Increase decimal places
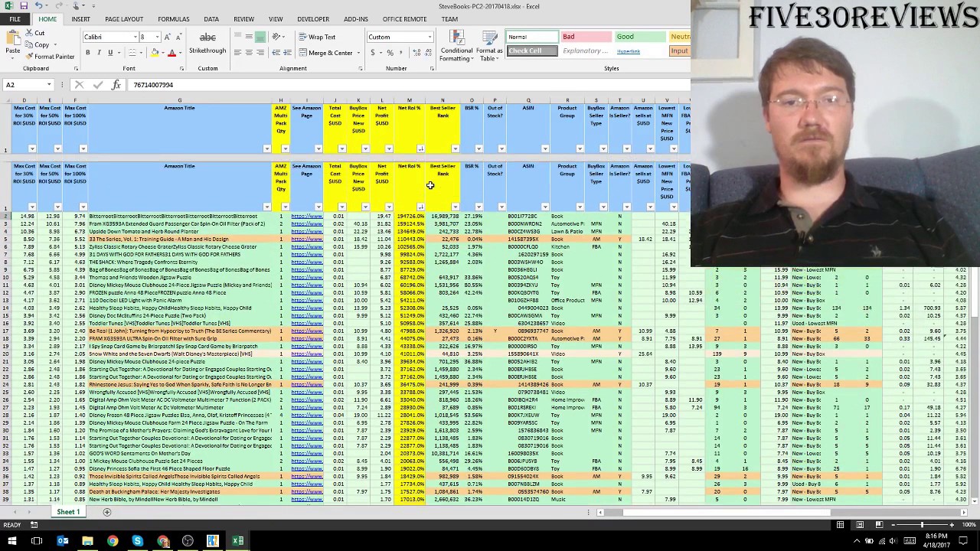The height and width of the screenshot is (551, 980). pyautogui.click(x=416, y=53)
